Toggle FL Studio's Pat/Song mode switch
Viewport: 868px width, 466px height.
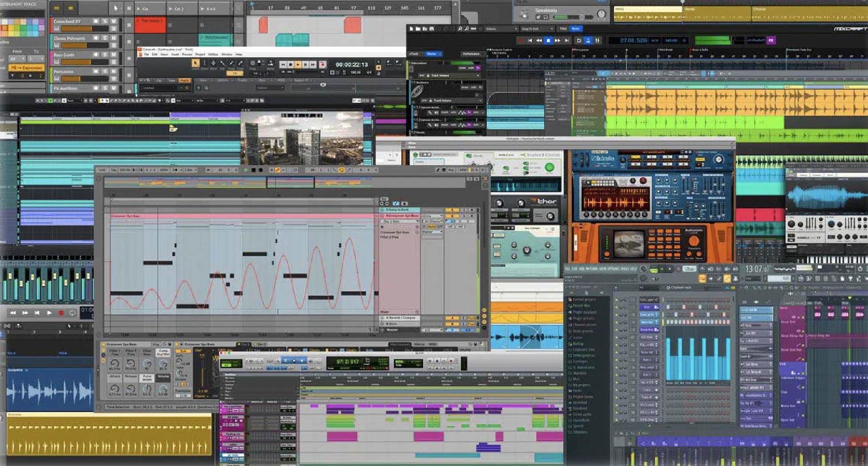(x=653, y=269)
